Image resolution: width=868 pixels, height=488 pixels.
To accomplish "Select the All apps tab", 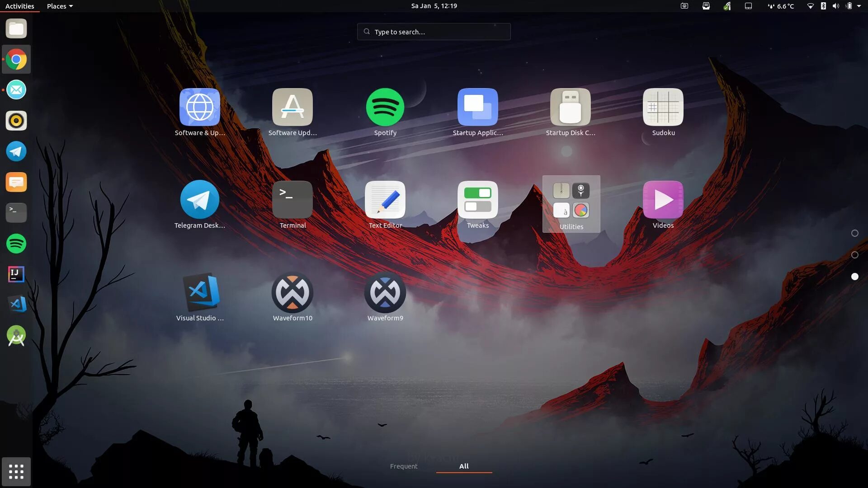I will [x=464, y=466].
